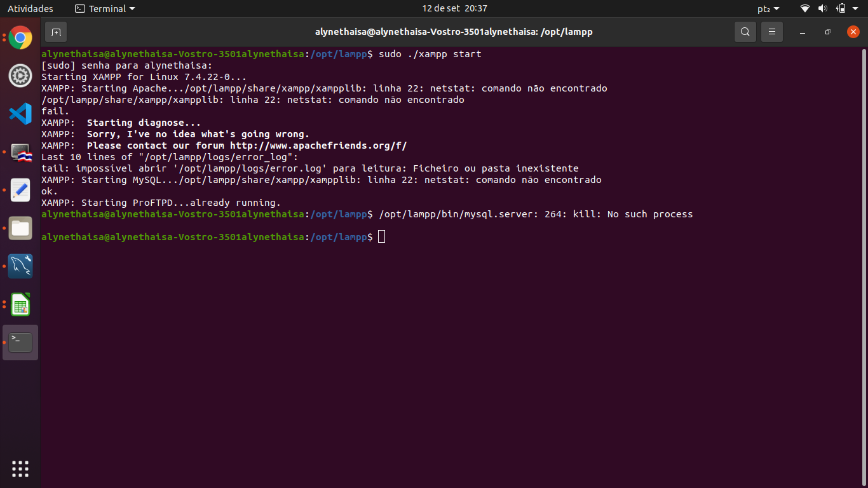This screenshot has height=488, width=868.
Task: Open the system menu arrow in top bar
Action: [856, 9]
